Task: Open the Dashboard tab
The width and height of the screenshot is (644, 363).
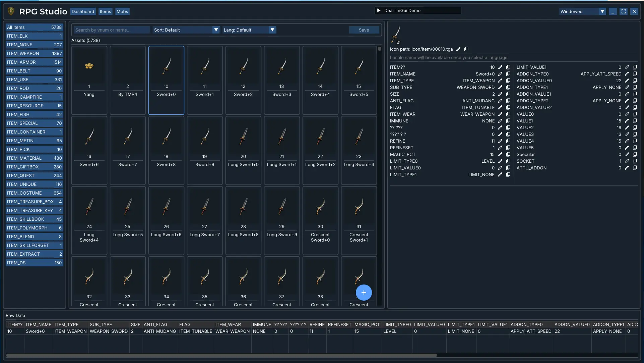Action: coord(83,11)
